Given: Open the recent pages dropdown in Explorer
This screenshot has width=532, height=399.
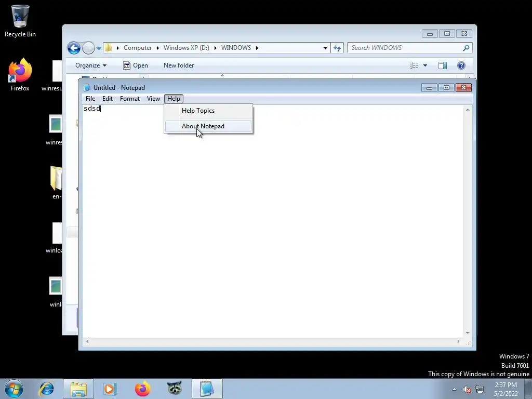Looking at the screenshot, I should coord(99,48).
